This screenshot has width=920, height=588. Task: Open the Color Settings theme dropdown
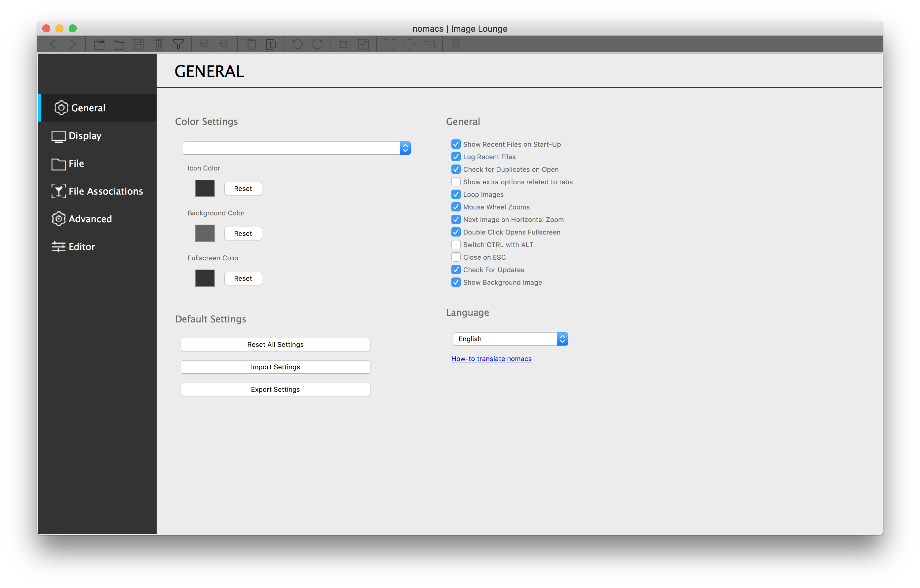[x=296, y=148]
